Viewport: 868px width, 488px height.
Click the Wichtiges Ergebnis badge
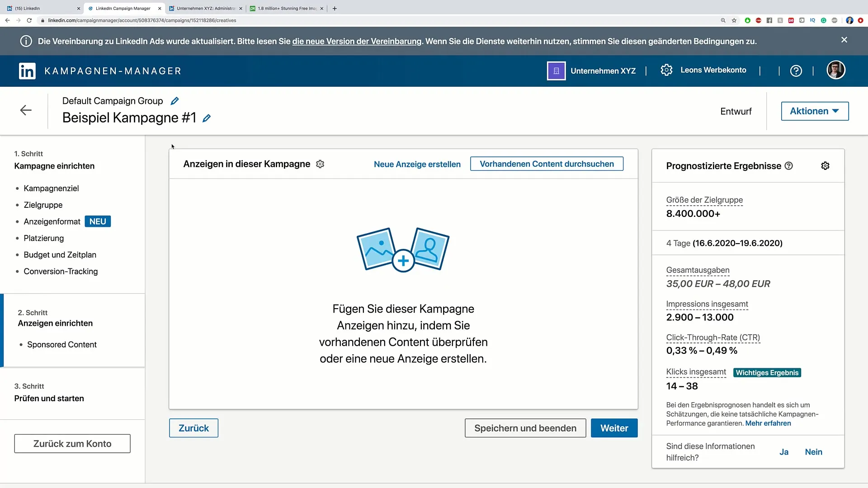pos(767,373)
